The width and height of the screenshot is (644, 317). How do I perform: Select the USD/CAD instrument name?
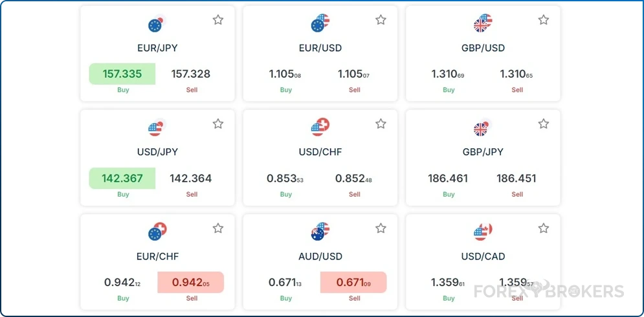[x=483, y=256]
